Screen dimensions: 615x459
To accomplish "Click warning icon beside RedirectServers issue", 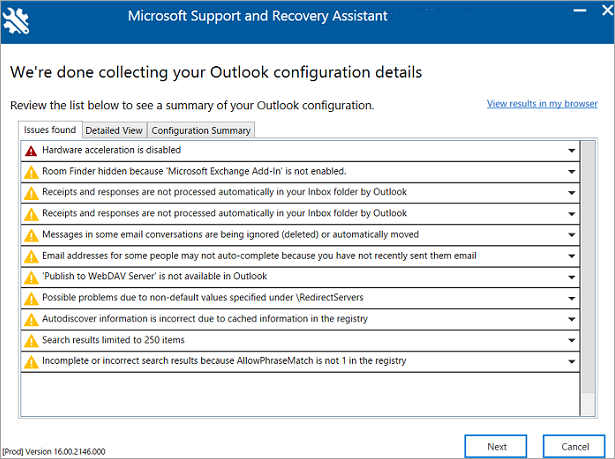I will pyautogui.click(x=31, y=297).
